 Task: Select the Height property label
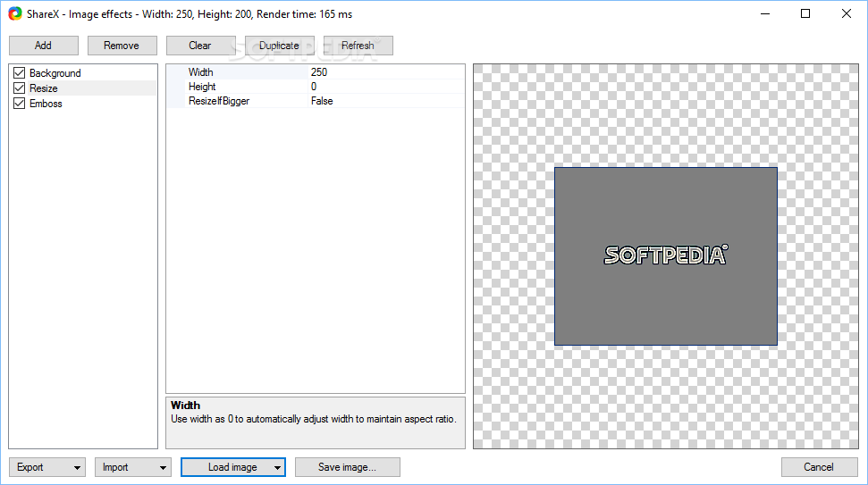tap(202, 87)
